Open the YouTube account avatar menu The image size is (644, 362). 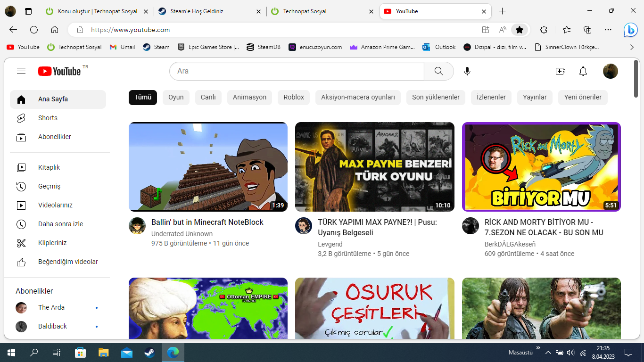pos(611,71)
